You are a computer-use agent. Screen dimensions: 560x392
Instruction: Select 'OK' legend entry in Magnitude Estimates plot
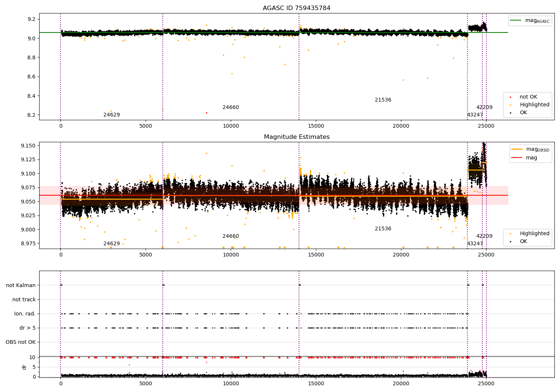[523, 242]
